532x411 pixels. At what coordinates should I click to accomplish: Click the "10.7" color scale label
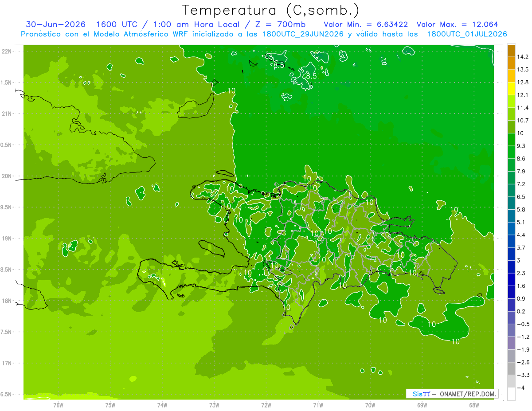[523, 121]
